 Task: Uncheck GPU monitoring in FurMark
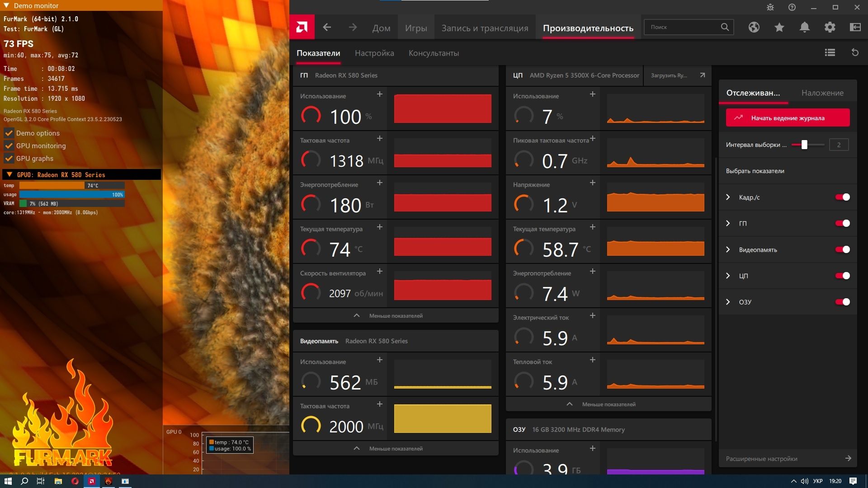click(9, 145)
